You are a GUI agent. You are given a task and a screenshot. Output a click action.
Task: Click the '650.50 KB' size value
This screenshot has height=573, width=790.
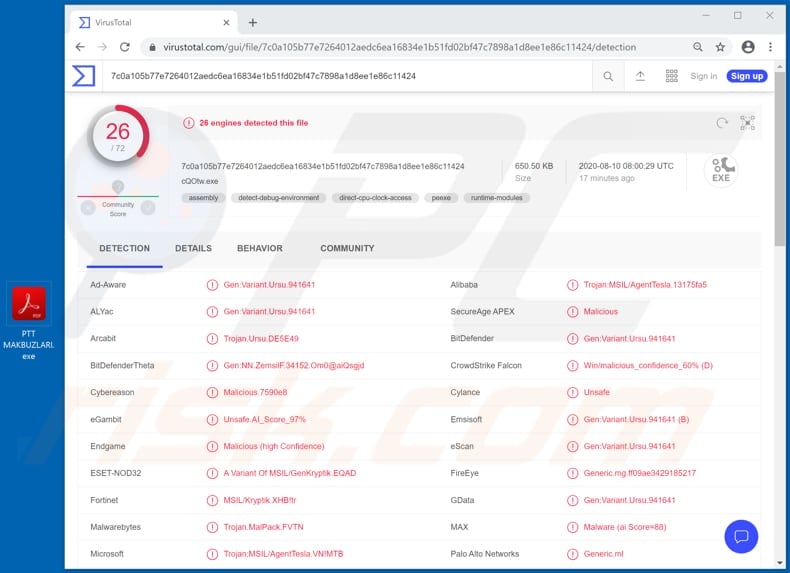pyautogui.click(x=534, y=166)
